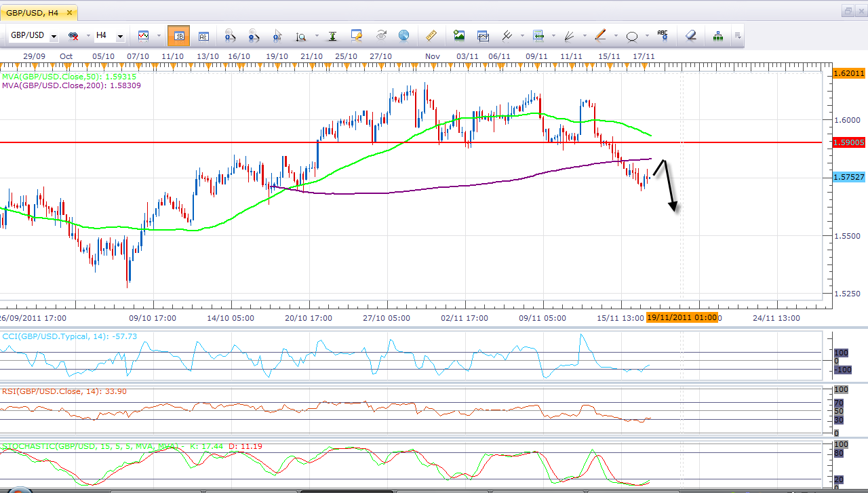
Task: Click the green hierarchy tree icon
Action: tap(718, 35)
